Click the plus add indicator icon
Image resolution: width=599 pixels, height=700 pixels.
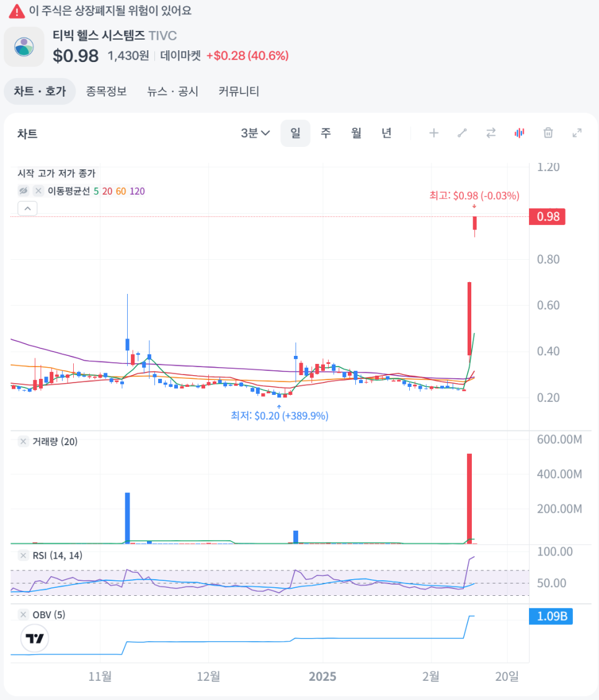(x=434, y=133)
